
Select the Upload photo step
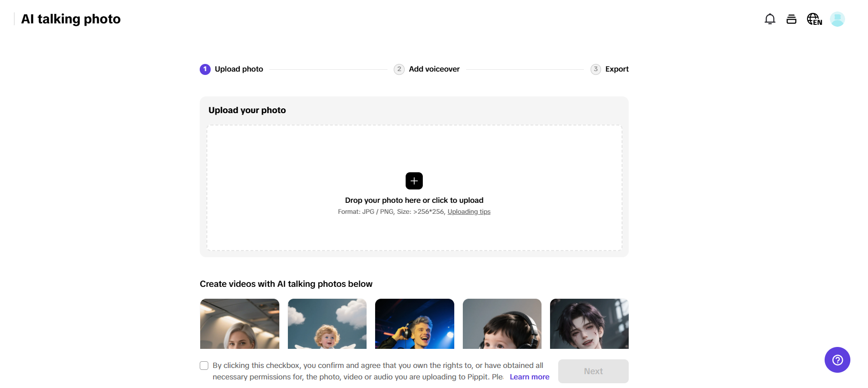[239, 69]
